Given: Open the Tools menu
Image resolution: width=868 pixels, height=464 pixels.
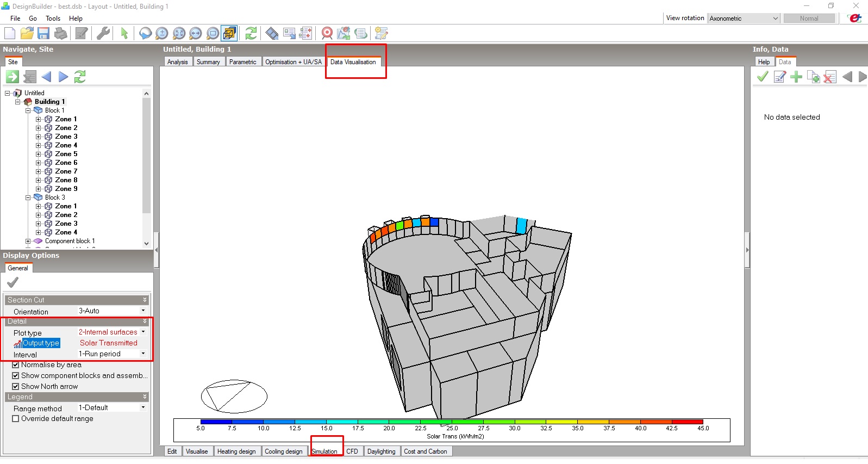Looking at the screenshot, I should coord(53,18).
